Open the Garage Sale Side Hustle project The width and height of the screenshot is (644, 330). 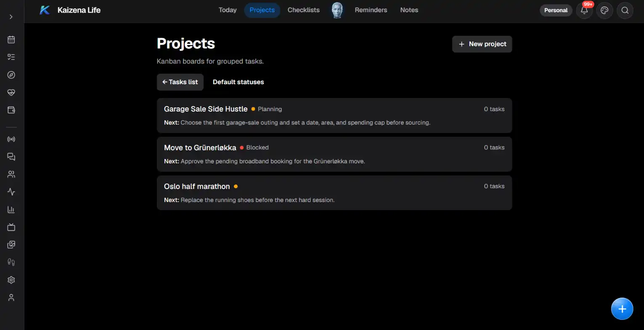[x=334, y=116]
